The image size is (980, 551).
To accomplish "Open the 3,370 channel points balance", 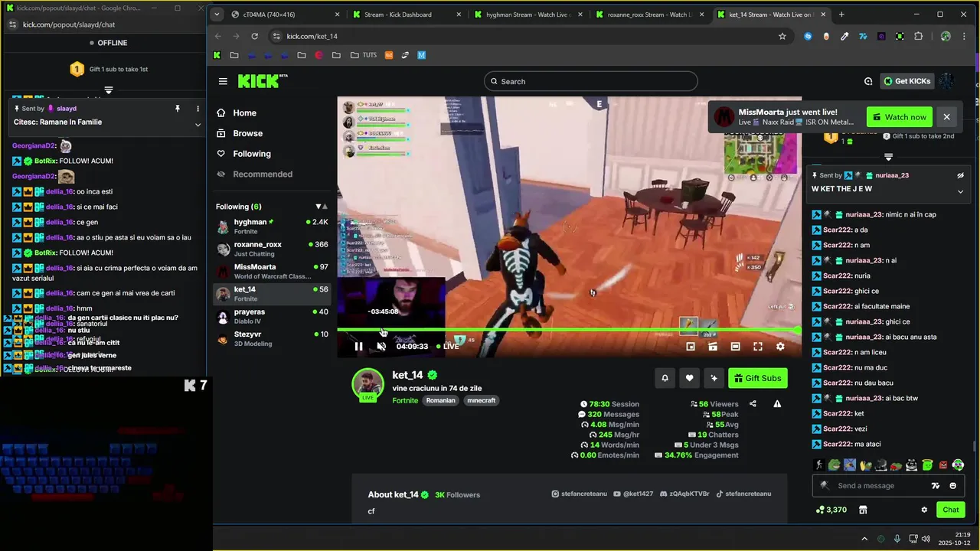I will point(831,510).
